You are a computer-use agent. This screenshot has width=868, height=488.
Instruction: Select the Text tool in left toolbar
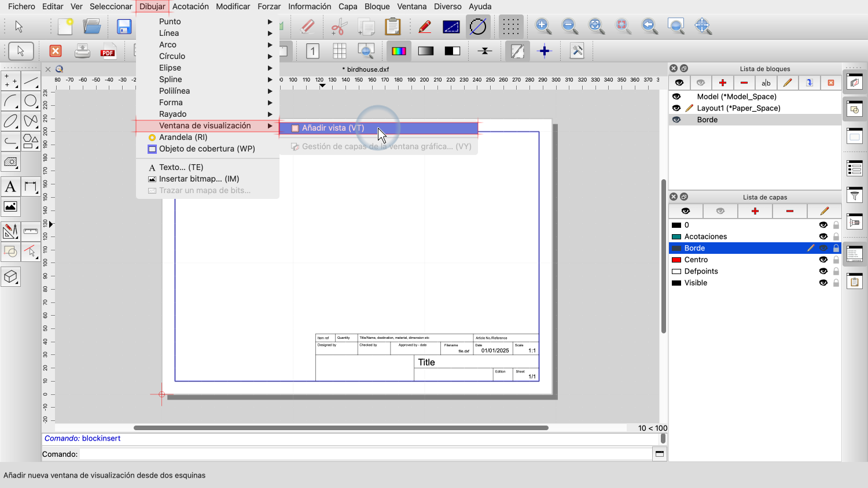[10, 187]
